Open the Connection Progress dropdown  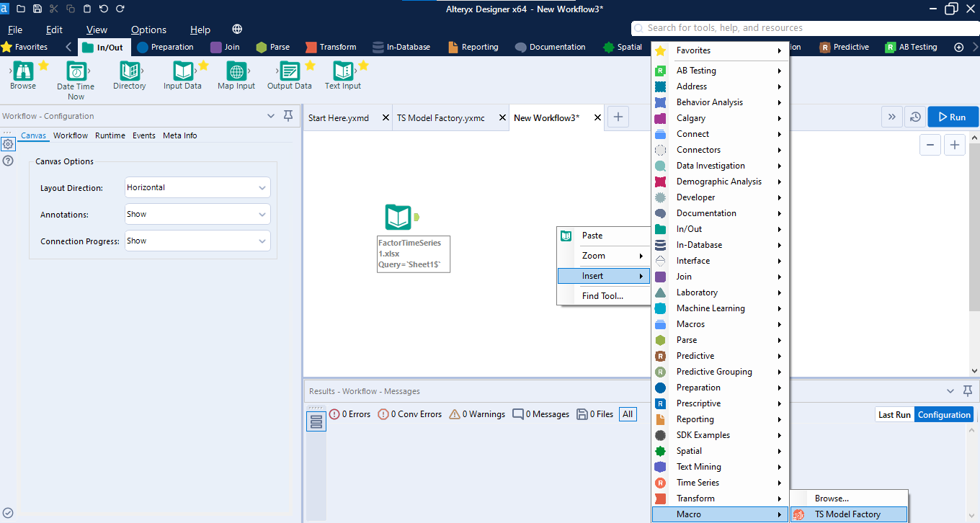[197, 241]
